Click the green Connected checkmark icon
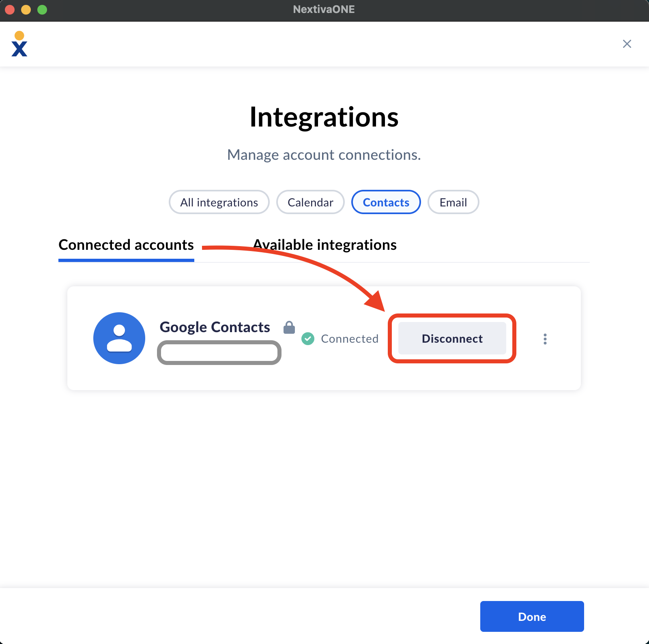The height and width of the screenshot is (644, 649). click(308, 339)
